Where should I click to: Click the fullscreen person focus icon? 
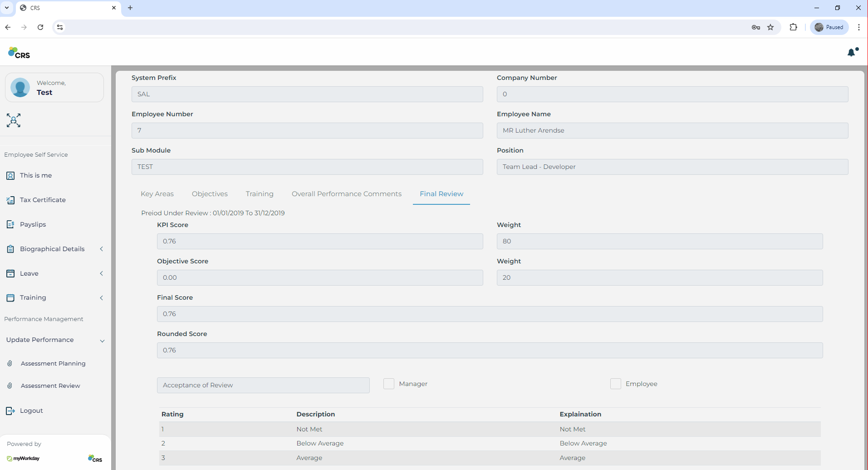[14, 120]
